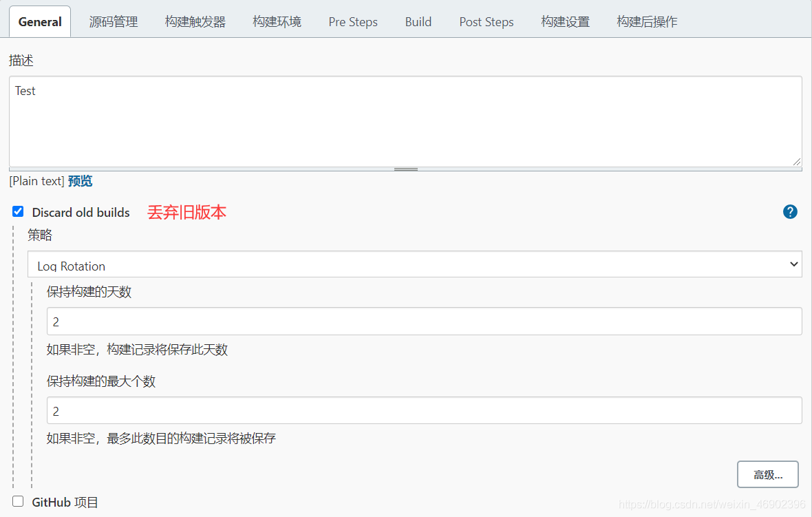Go to the 构建后操作 tab
Viewport: 812px width, 517px height.
pyautogui.click(x=647, y=21)
